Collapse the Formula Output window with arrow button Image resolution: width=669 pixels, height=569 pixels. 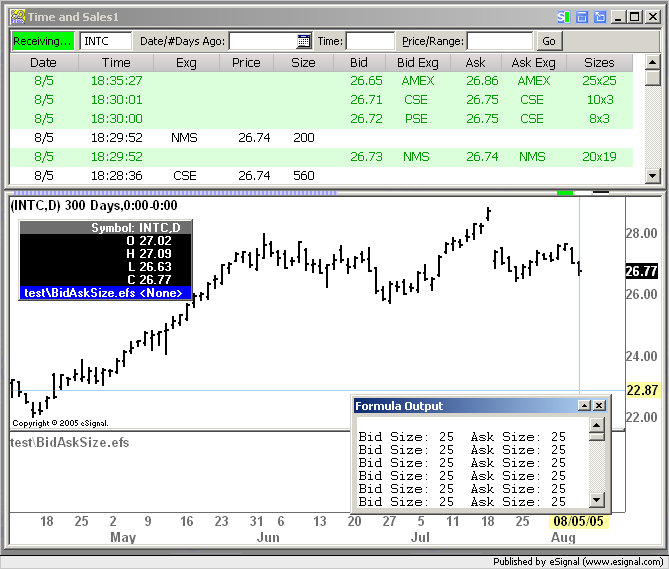click(584, 406)
